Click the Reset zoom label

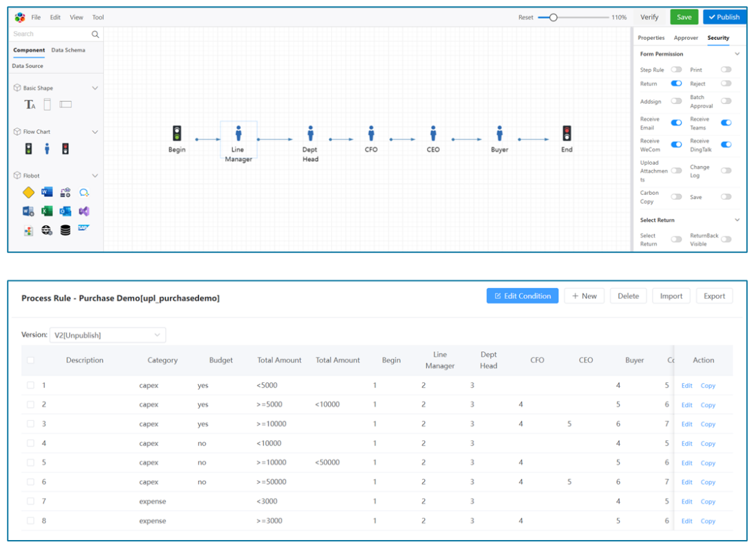525,17
